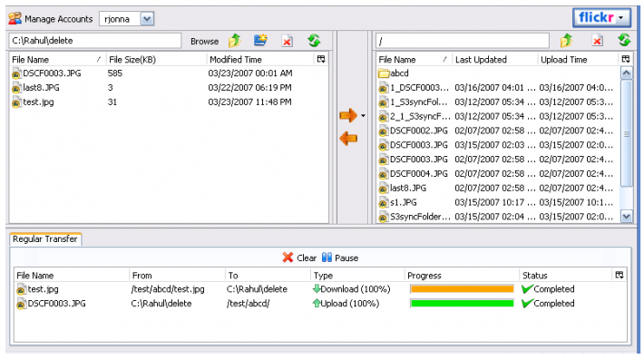Select remote file 1_S3syncFol...
The image size is (644, 359).
pos(498,102)
